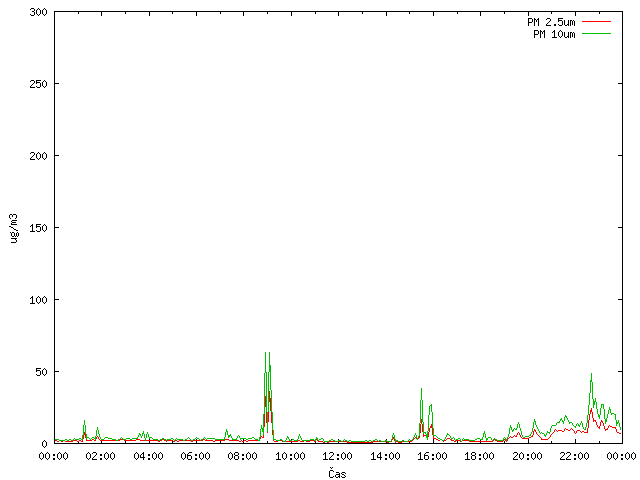Click the y-axis value 150

38,228
